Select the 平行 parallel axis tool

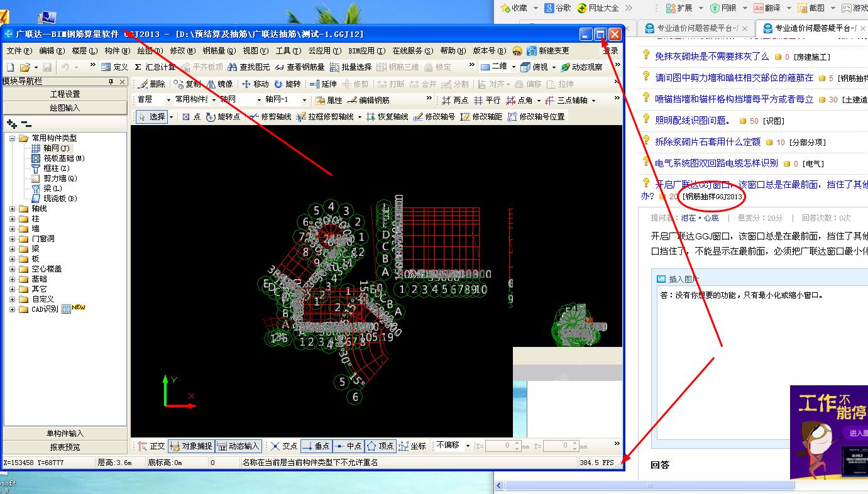click(x=487, y=100)
